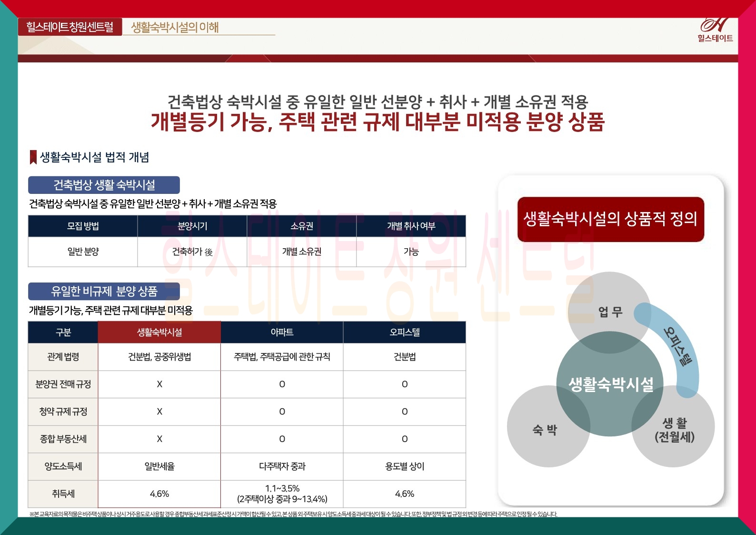Click the 분양시기 column header

[192, 226]
